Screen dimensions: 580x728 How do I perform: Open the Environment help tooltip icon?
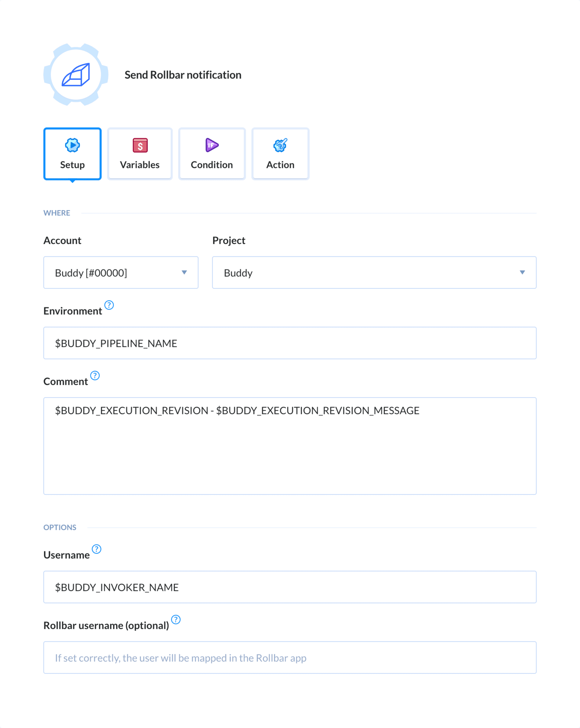coord(109,306)
